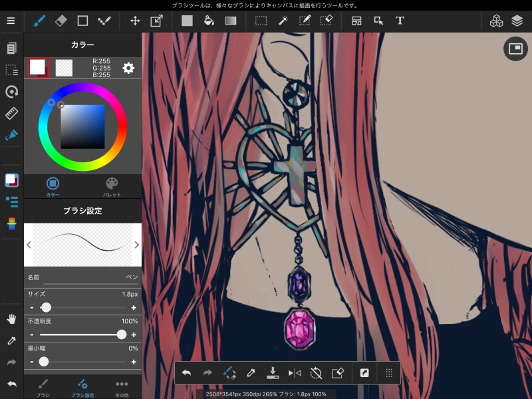Switch to the カラー tab
The height and width of the screenshot is (399, 532).
[x=53, y=187]
